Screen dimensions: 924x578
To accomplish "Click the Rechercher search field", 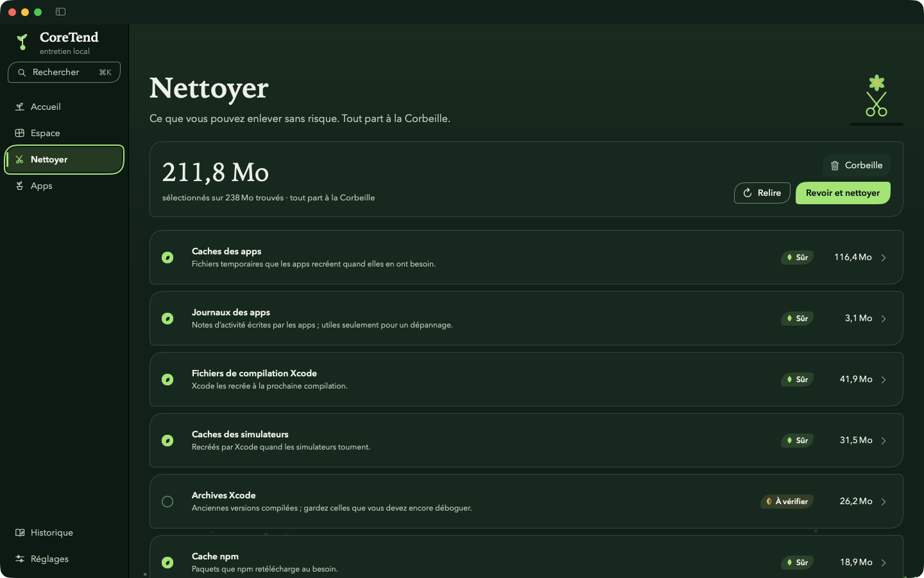I will [x=64, y=73].
